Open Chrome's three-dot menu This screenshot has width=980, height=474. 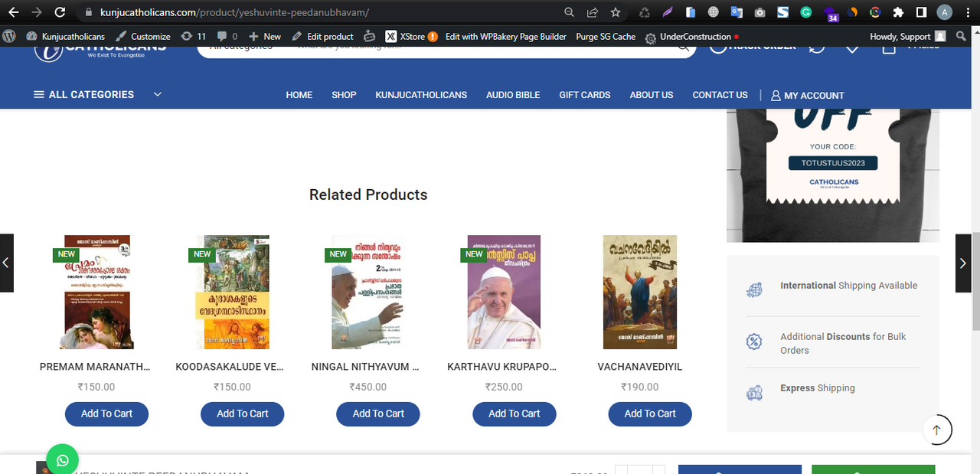967,12
